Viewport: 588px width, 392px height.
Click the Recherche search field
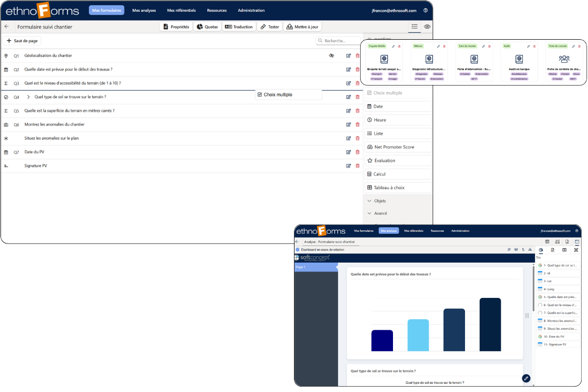click(x=338, y=41)
